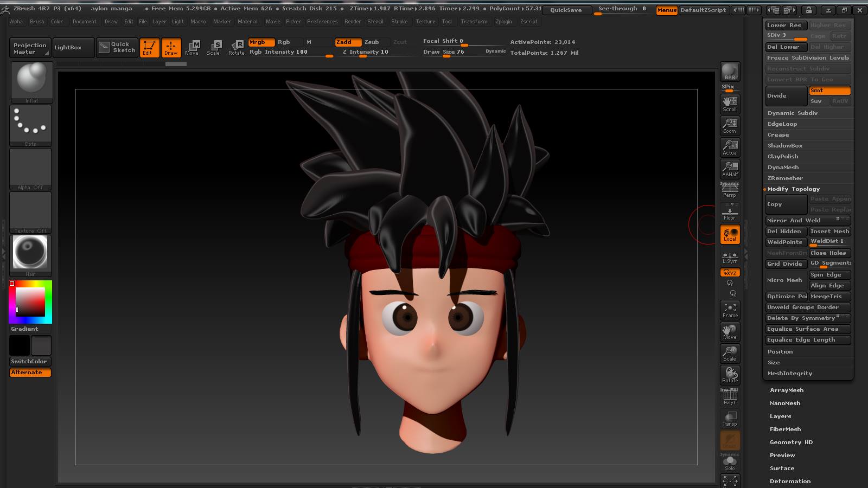This screenshot has width=868, height=488.
Task: Select the dark gray main color swatch
Action: tap(41, 345)
